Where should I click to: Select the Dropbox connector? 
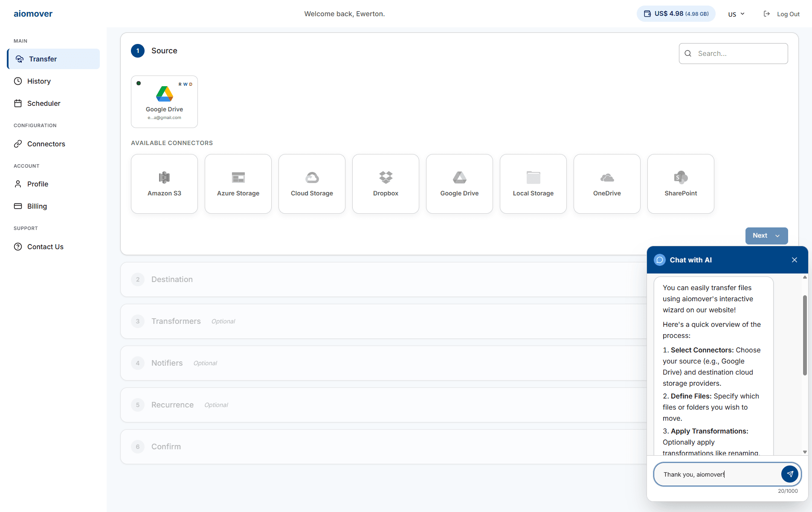386,184
